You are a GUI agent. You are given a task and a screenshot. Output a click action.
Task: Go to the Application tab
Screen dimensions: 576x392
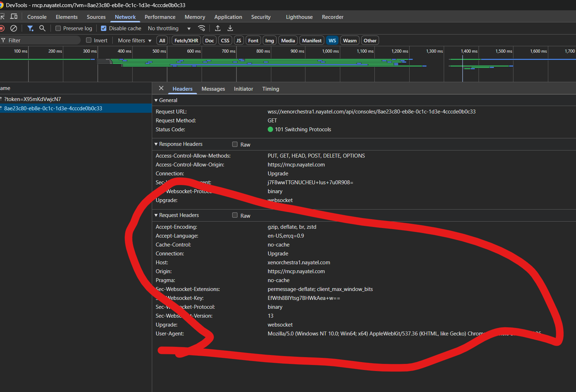[228, 17]
